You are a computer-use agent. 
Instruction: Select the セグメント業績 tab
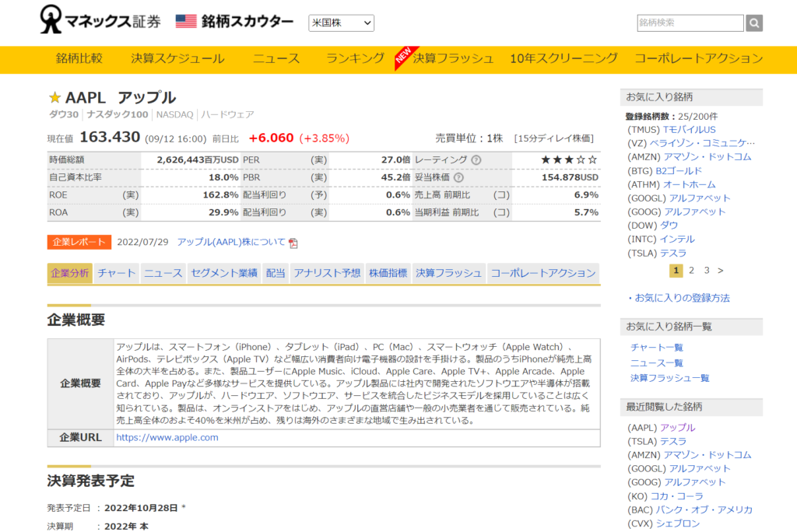[x=224, y=273]
